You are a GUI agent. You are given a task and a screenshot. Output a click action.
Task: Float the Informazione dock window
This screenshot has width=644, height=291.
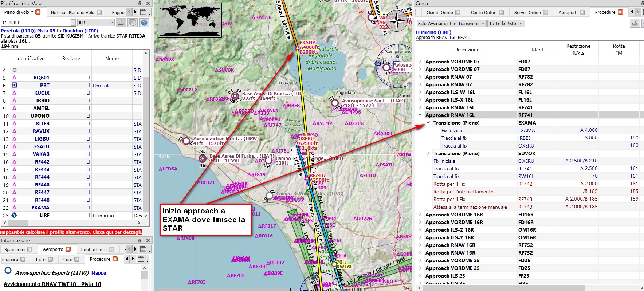coord(140,240)
